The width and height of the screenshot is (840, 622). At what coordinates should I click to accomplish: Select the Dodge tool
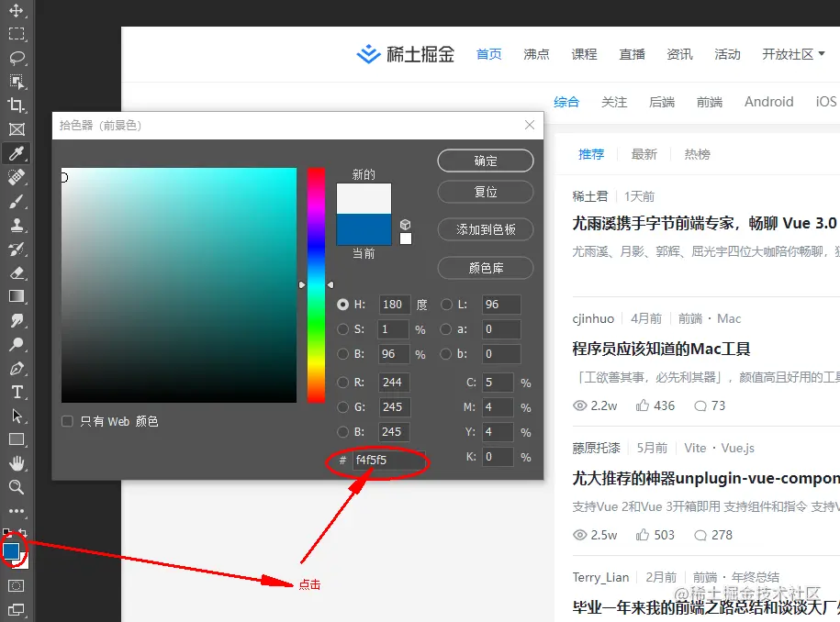(x=17, y=344)
